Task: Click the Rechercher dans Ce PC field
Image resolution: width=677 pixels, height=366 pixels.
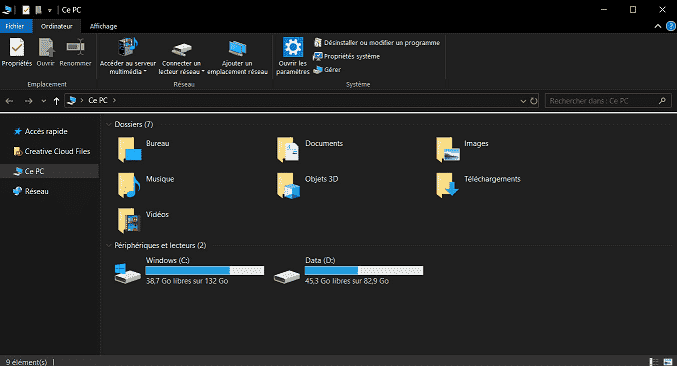Action: (x=608, y=101)
